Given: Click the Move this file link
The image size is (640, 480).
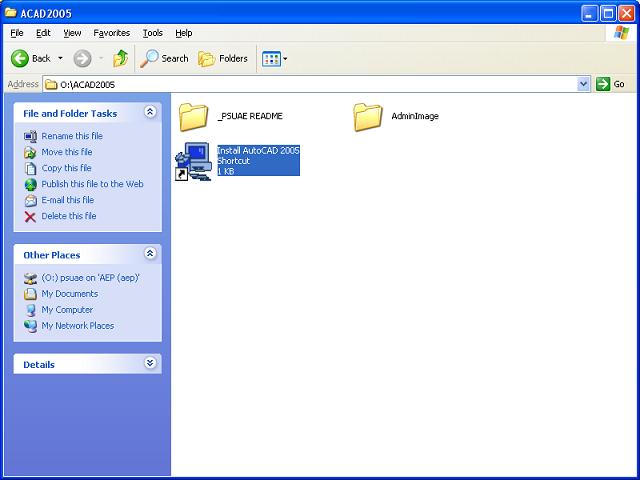Looking at the screenshot, I should 67,152.
